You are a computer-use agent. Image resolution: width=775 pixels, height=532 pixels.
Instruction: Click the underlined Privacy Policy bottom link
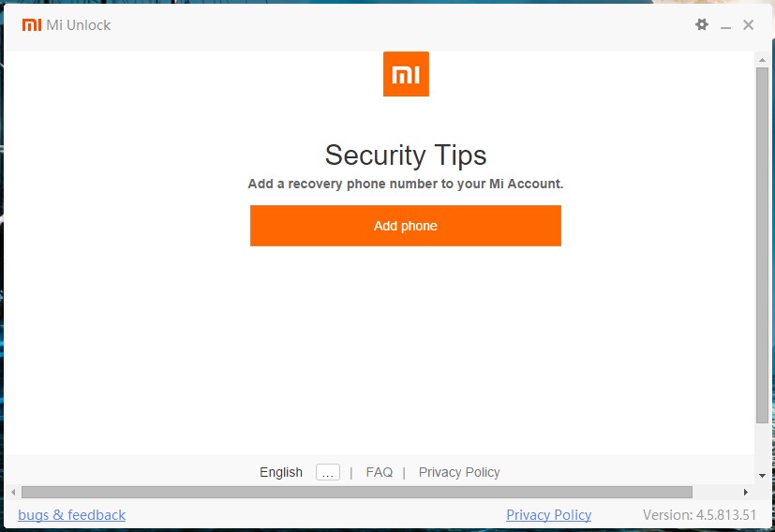(x=548, y=514)
